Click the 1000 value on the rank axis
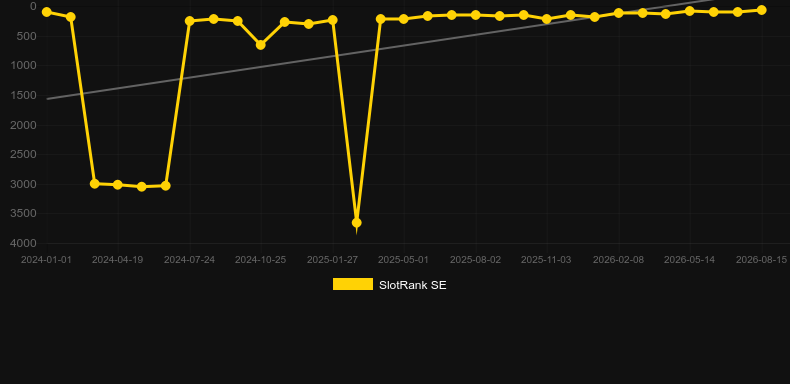Image resolution: width=790 pixels, height=384 pixels. (x=24, y=66)
